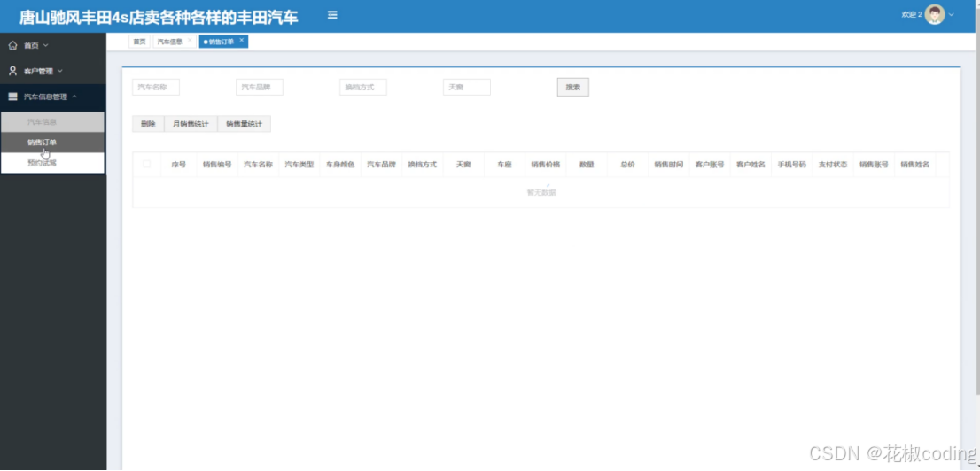Click the home icon beside 首页 in sidebar
The image size is (980, 471).
(x=12, y=46)
